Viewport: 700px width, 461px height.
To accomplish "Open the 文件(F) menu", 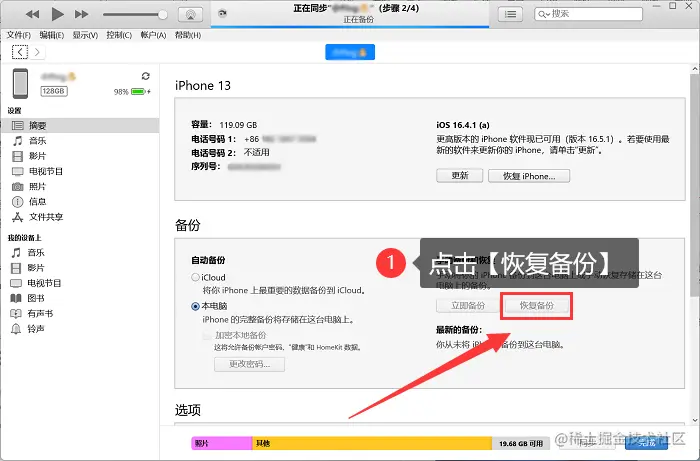I will coord(18,35).
